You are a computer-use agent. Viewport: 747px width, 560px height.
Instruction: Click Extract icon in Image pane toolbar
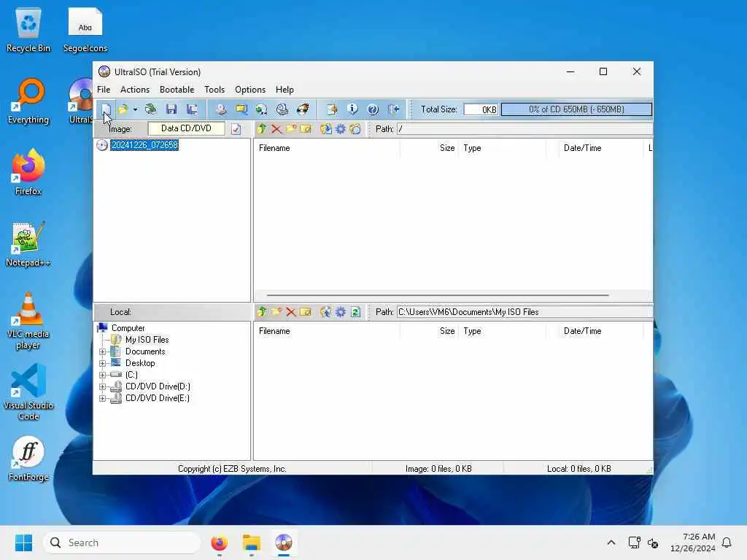pyautogui.click(x=326, y=129)
